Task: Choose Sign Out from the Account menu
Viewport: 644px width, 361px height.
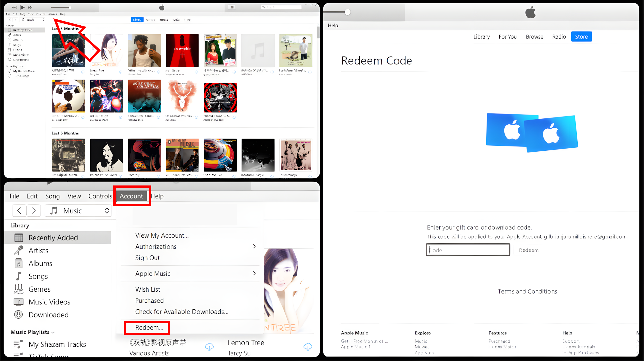Action: 147,257
